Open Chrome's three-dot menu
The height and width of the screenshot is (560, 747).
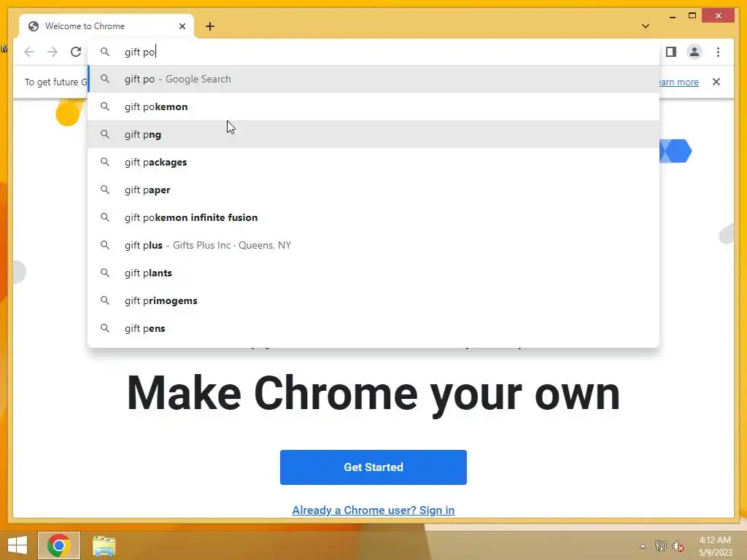coord(718,52)
